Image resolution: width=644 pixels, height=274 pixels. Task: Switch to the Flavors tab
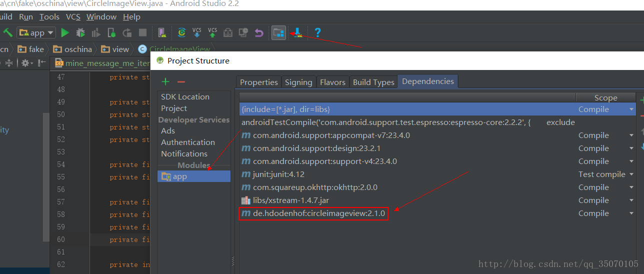[x=332, y=82]
